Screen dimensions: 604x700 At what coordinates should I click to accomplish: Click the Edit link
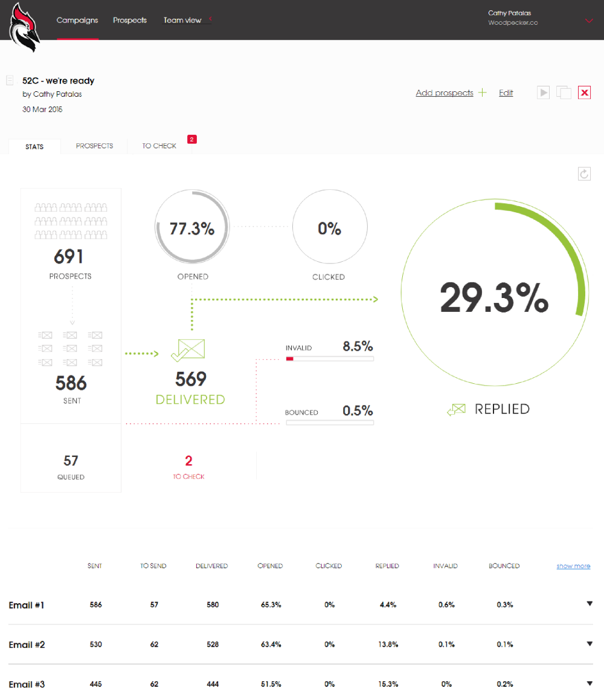pos(506,93)
